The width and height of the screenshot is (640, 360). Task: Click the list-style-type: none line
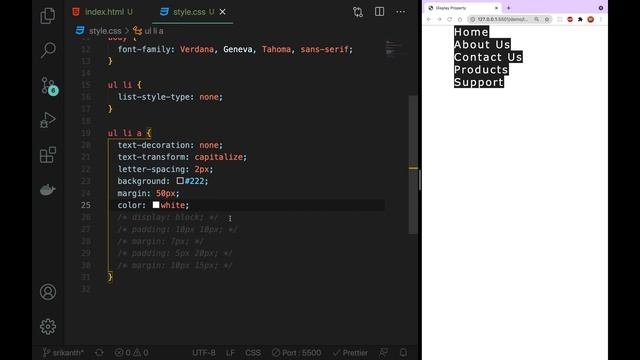[170, 97]
